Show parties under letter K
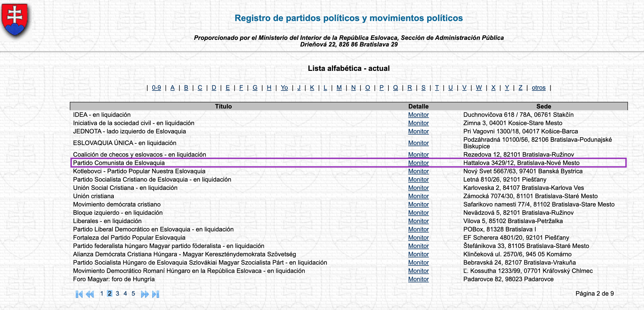Screen dimensions: 644x310 point(312,88)
